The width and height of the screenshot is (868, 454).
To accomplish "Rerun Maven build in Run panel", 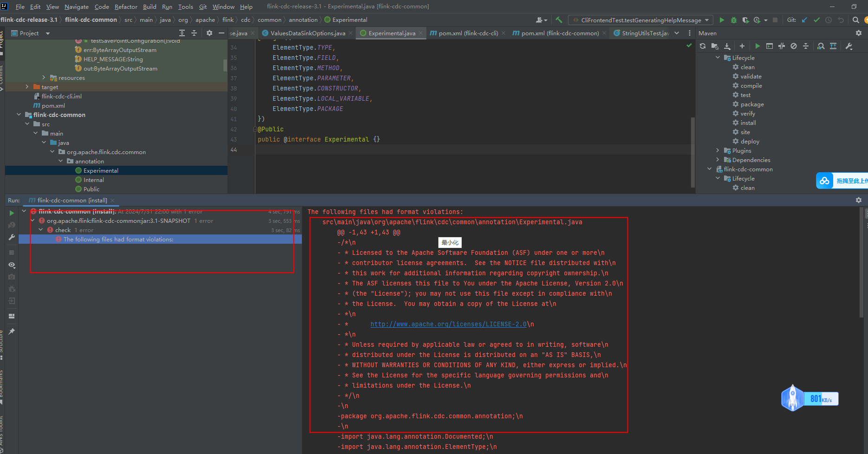I will pos(12,213).
